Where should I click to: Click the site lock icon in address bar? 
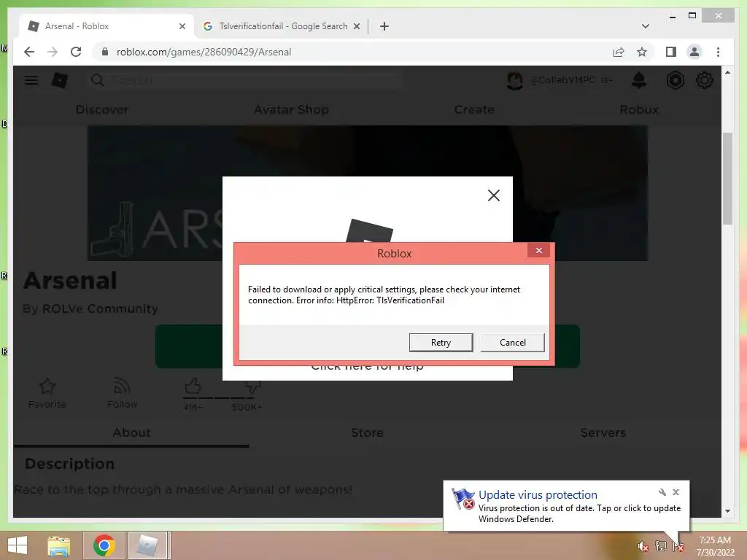pyautogui.click(x=105, y=52)
